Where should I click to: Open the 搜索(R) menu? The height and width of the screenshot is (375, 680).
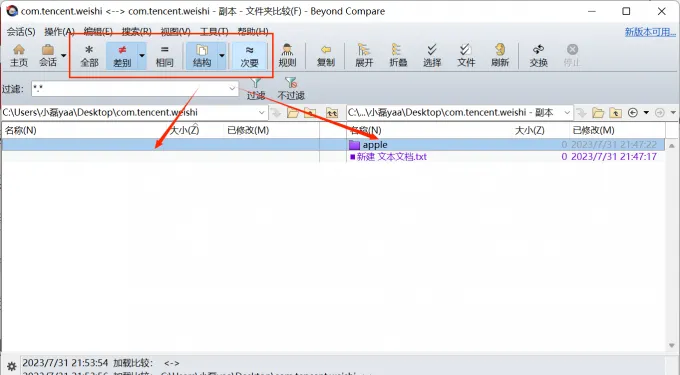tap(137, 32)
